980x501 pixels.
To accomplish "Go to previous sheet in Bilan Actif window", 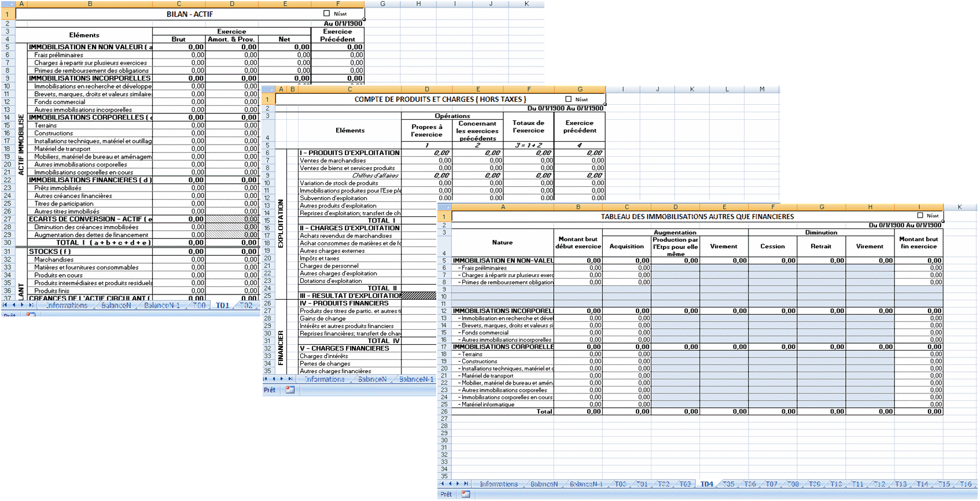I will pos(14,305).
